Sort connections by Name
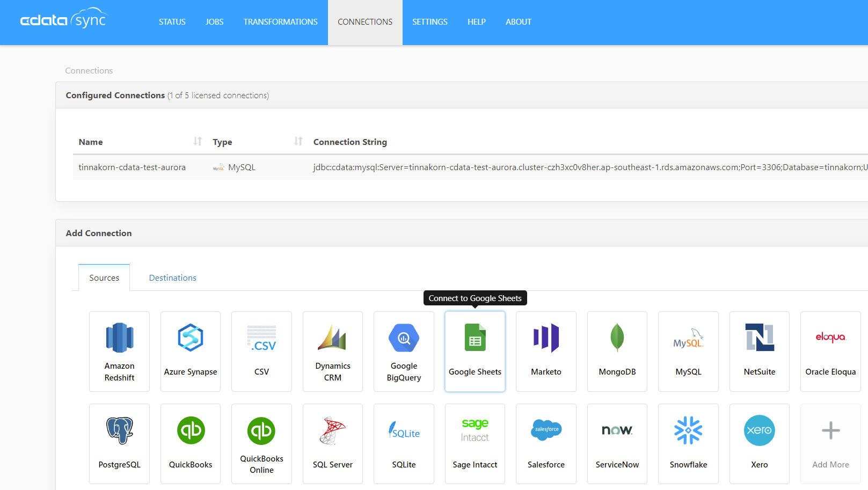 click(198, 141)
